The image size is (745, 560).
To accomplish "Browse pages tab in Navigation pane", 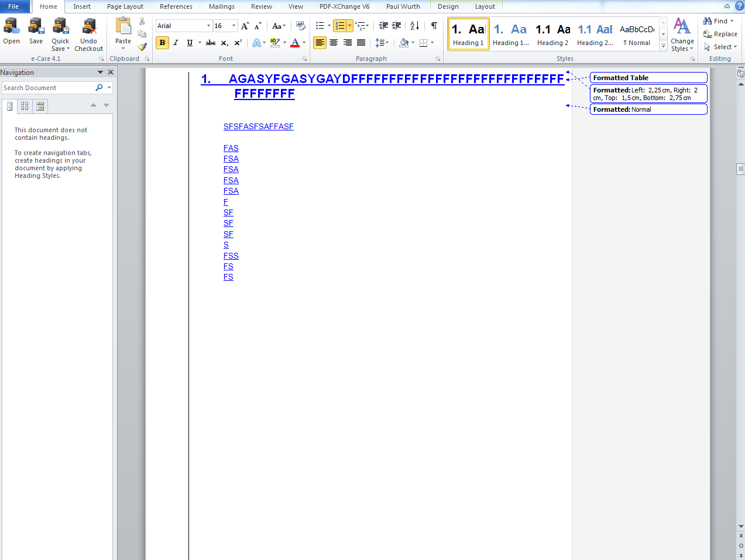I will 25,106.
